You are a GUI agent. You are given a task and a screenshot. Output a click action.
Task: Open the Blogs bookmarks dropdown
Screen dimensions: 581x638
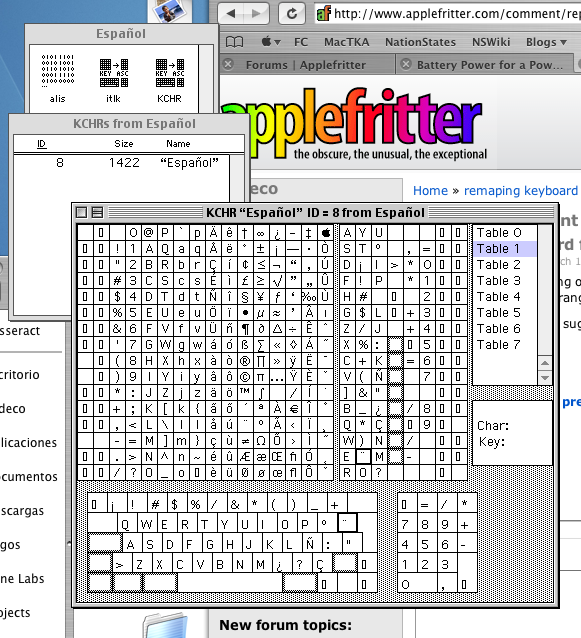coord(546,42)
